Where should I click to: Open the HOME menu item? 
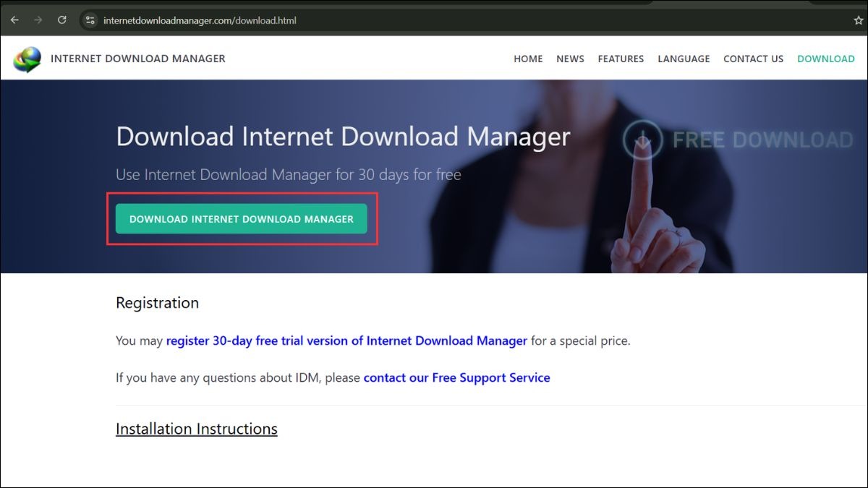[528, 59]
